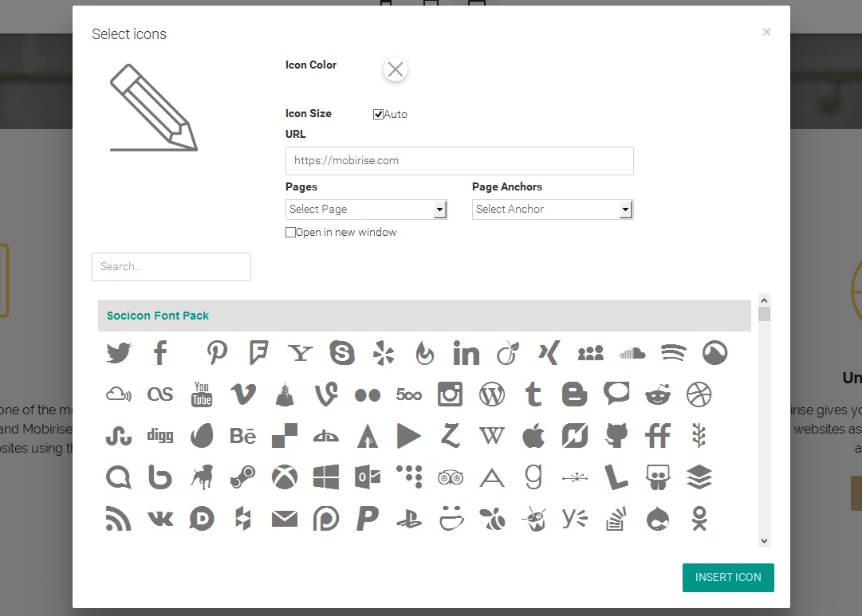Image resolution: width=862 pixels, height=616 pixels.
Task: Choose the Facebook icon
Action: [160, 352]
